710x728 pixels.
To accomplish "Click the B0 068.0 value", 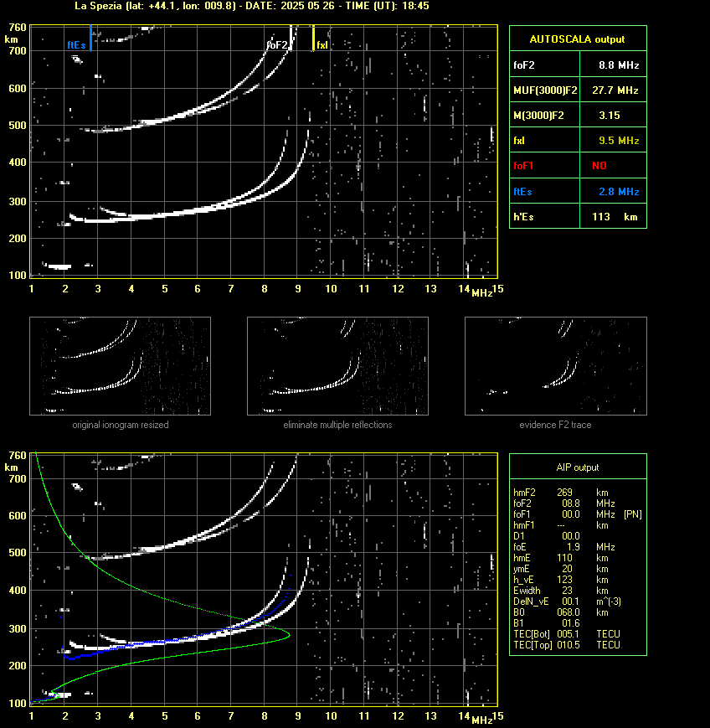I will click(x=569, y=613).
